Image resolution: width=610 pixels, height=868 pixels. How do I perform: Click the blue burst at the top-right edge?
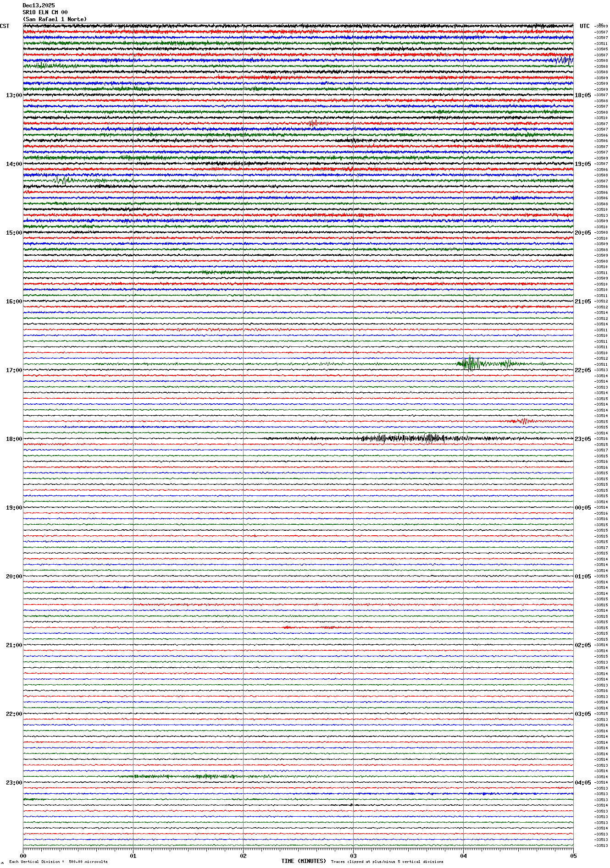(564, 60)
